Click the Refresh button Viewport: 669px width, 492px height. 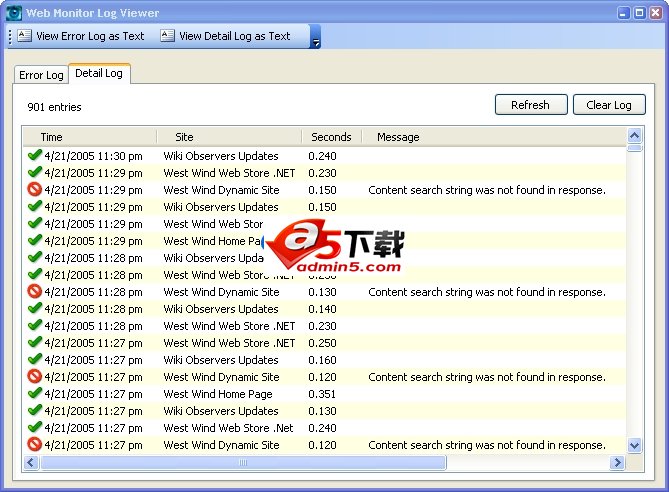coord(531,105)
